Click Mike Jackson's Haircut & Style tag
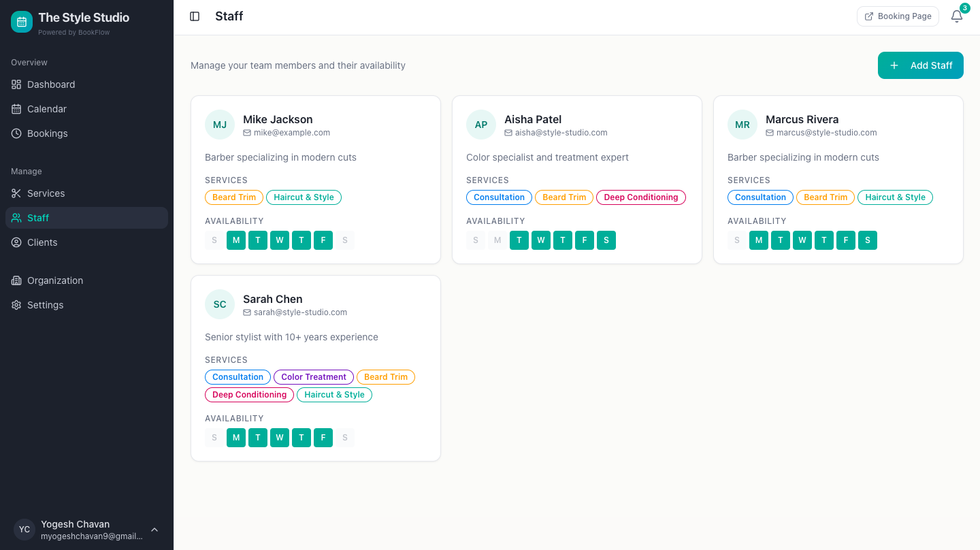 [x=304, y=197]
